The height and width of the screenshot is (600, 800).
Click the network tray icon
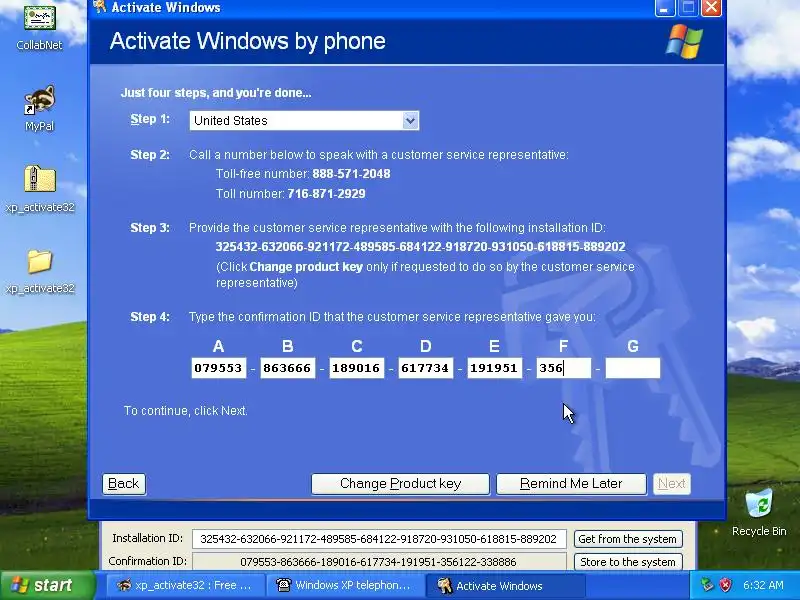pos(707,585)
